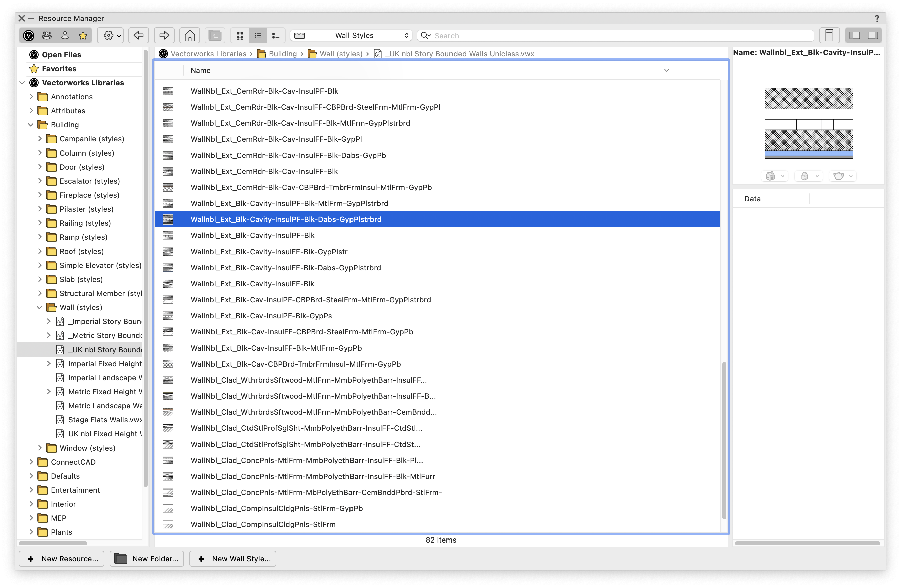Collapse the Wall (styles) folder
The height and width of the screenshot is (588, 901).
39,307
